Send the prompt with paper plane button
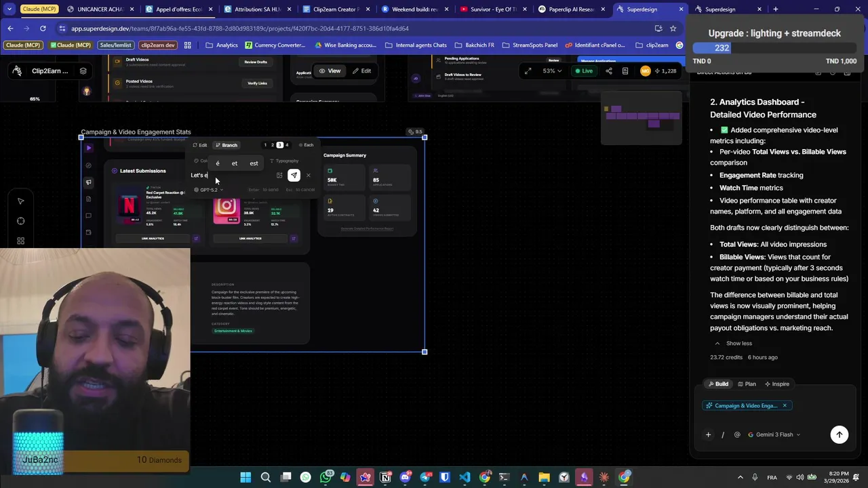 pyautogui.click(x=294, y=176)
